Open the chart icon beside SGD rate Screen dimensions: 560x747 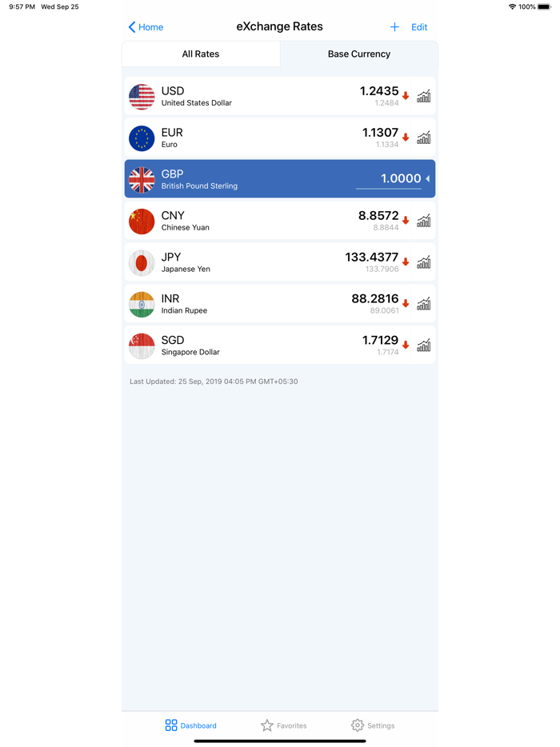coord(423,346)
